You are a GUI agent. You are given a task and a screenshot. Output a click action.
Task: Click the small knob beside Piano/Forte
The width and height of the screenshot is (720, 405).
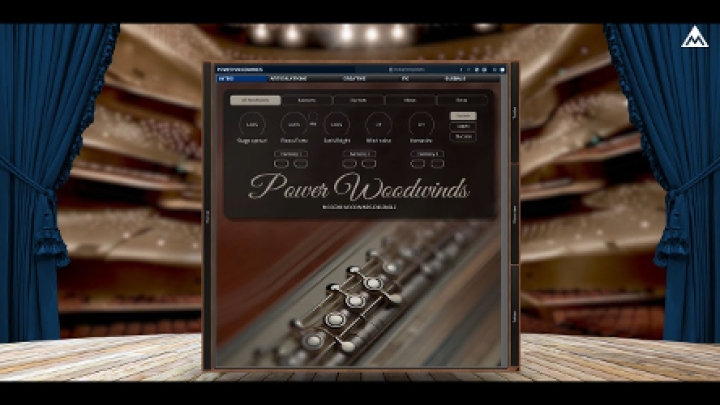(x=313, y=117)
